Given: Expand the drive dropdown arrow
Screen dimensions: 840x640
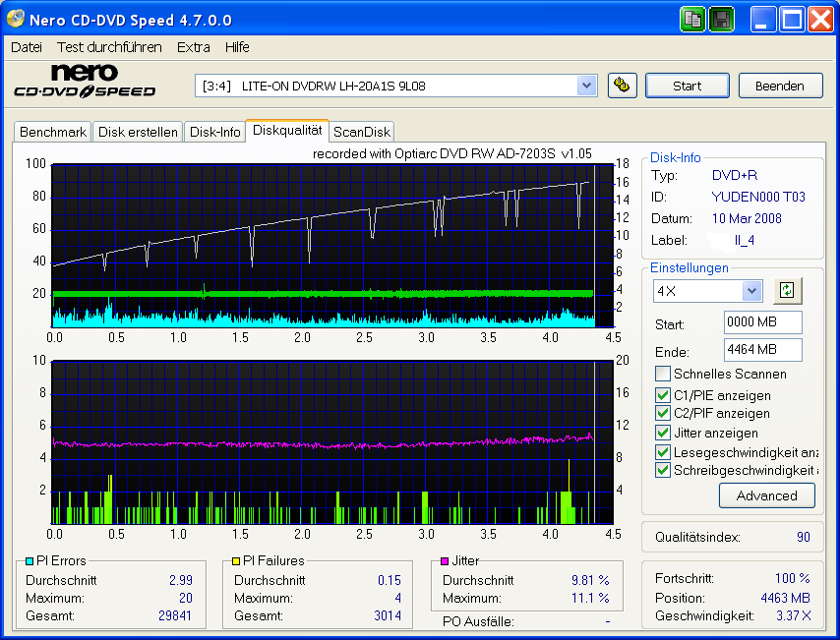Looking at the screenshot, I should click(587, 86).
